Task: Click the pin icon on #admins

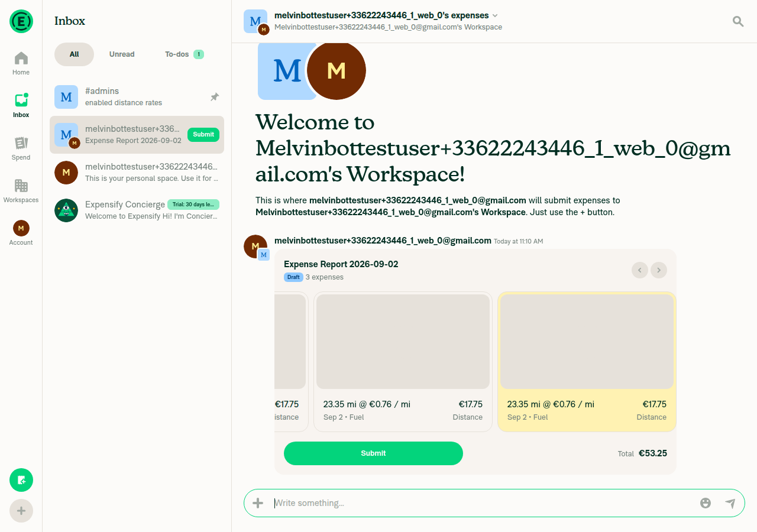Action: tap(215, 97)
